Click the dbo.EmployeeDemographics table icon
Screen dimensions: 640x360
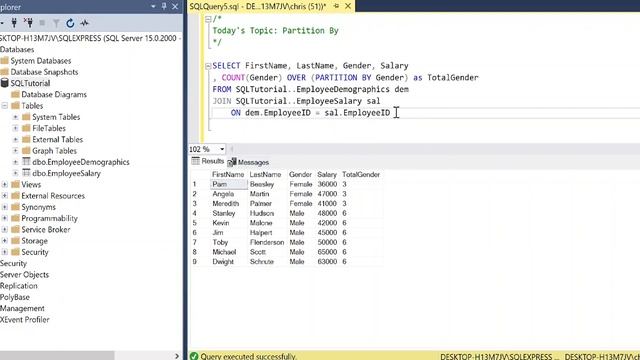coord(26,162)
